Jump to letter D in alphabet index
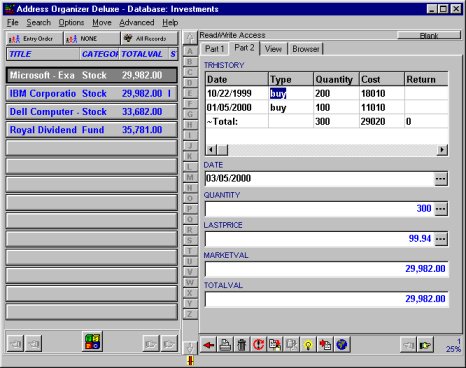The height and width of the screenshot is (368, 466). click(190, 83)
